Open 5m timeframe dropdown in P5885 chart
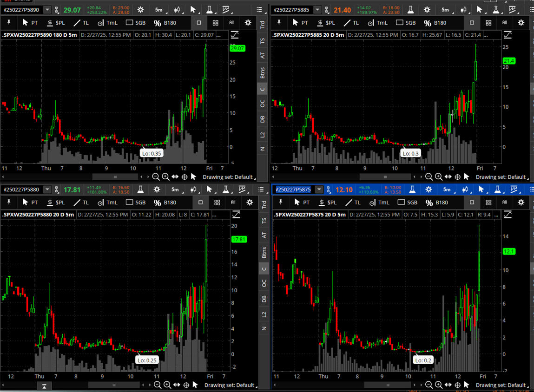 click(x=447, y=10)
